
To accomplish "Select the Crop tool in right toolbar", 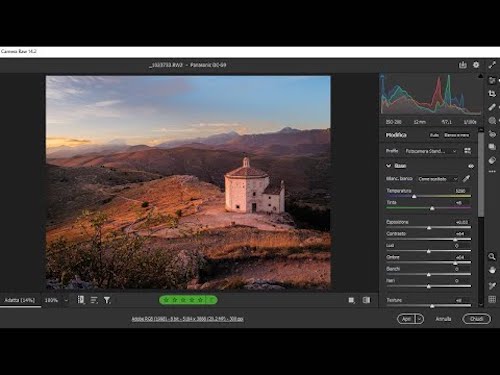I will click(492, 94).
